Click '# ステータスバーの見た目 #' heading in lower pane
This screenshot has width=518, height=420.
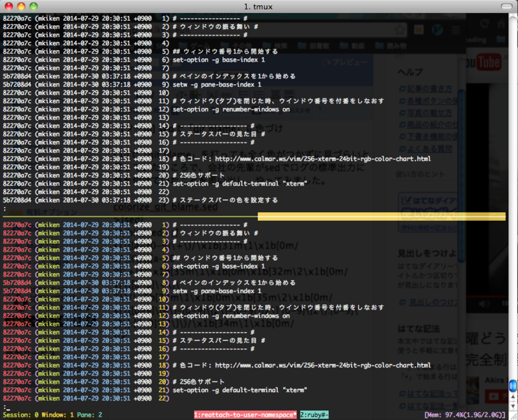click(219, 340)
